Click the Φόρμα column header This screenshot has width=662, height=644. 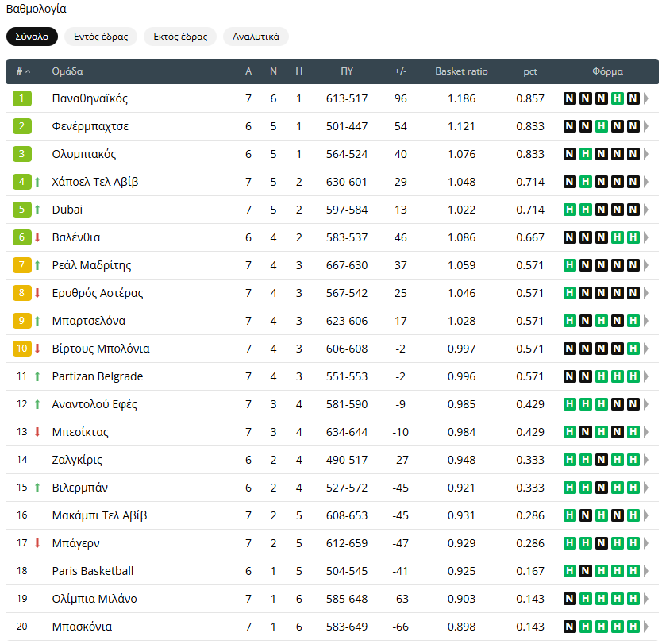point(607,71)
